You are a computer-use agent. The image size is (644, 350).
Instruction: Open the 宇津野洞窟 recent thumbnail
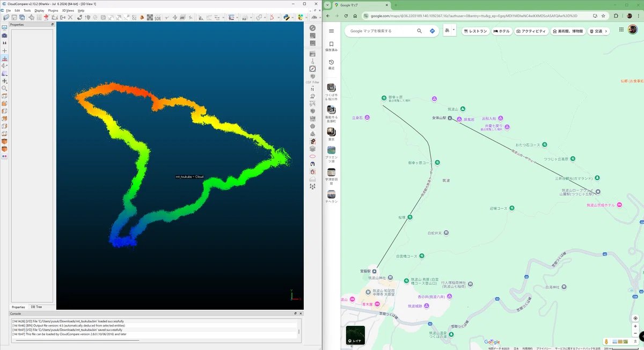tap(331, 172)
